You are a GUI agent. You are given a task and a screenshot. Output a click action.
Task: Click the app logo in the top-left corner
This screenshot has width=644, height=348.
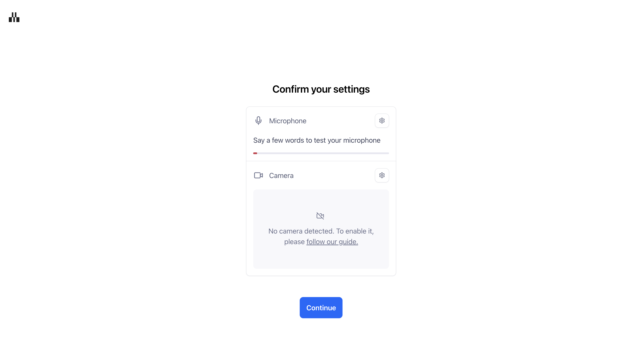14,17
